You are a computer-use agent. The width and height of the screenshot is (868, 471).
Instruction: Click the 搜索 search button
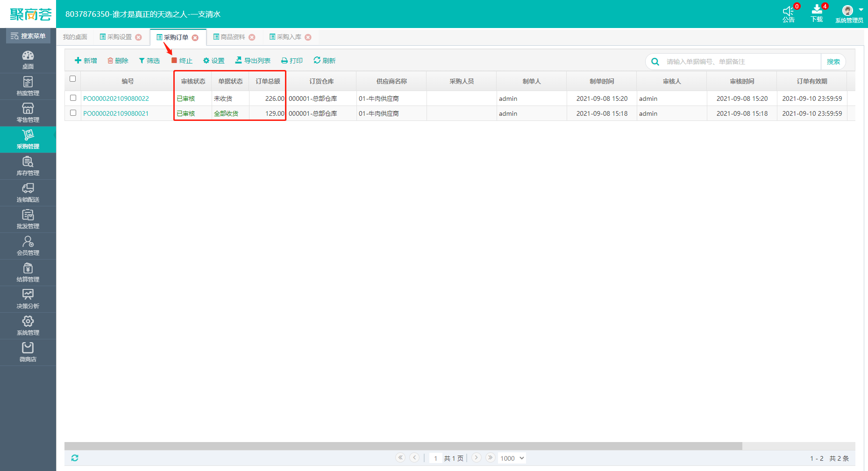833,62
